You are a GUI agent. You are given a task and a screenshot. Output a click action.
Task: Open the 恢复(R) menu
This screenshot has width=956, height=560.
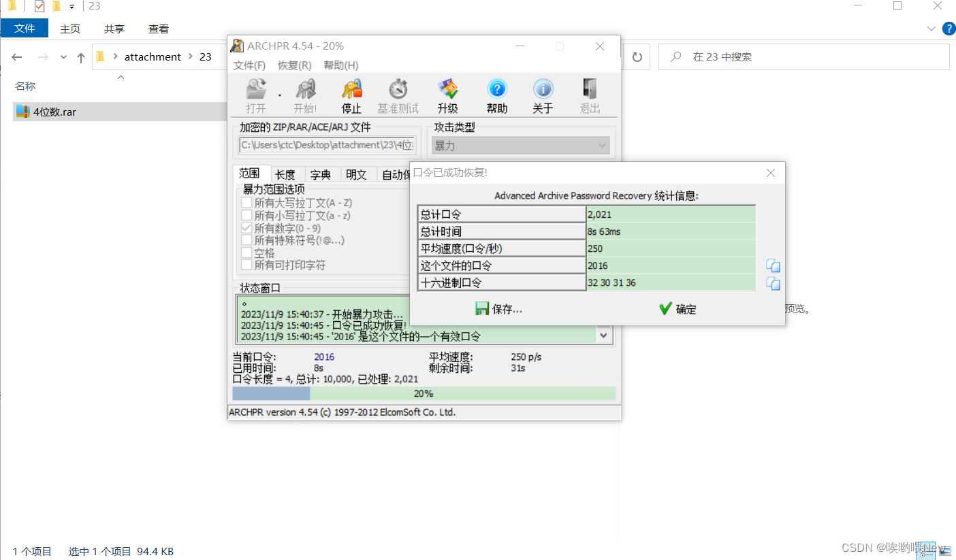tap(295, 65)
